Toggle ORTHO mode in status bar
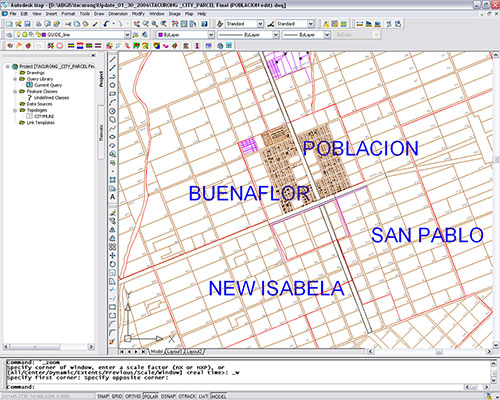Screen dimensions: 500x400 tap(133, 396)
